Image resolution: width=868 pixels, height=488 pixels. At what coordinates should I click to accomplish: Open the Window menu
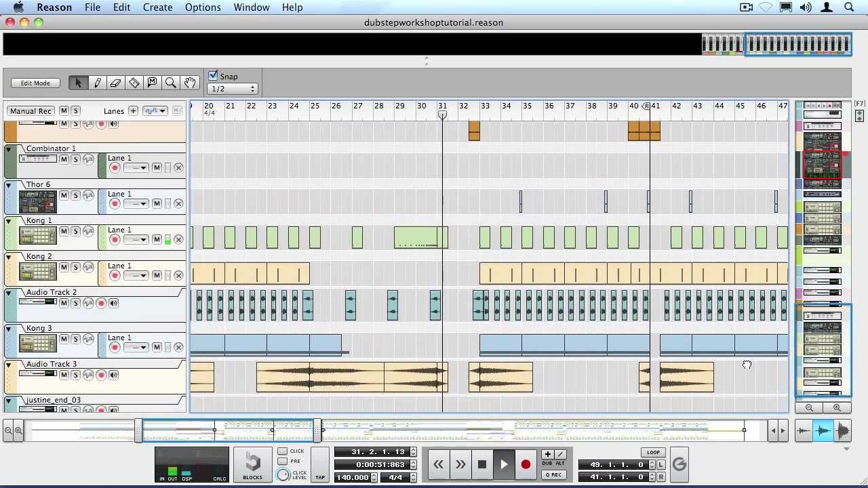[252, 7]
